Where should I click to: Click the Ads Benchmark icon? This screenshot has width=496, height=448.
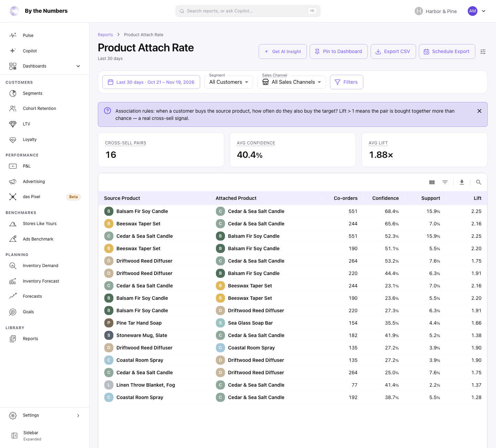(13, 239)
